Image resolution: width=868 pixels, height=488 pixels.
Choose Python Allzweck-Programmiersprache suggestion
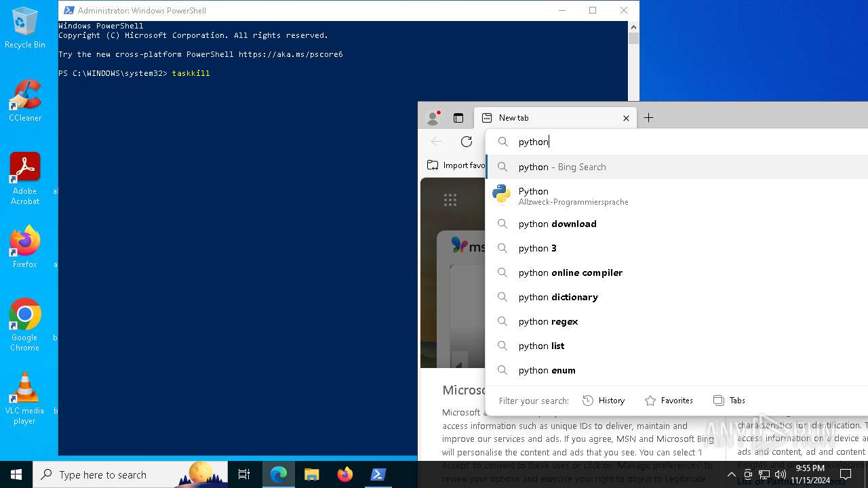click(677, 195)
